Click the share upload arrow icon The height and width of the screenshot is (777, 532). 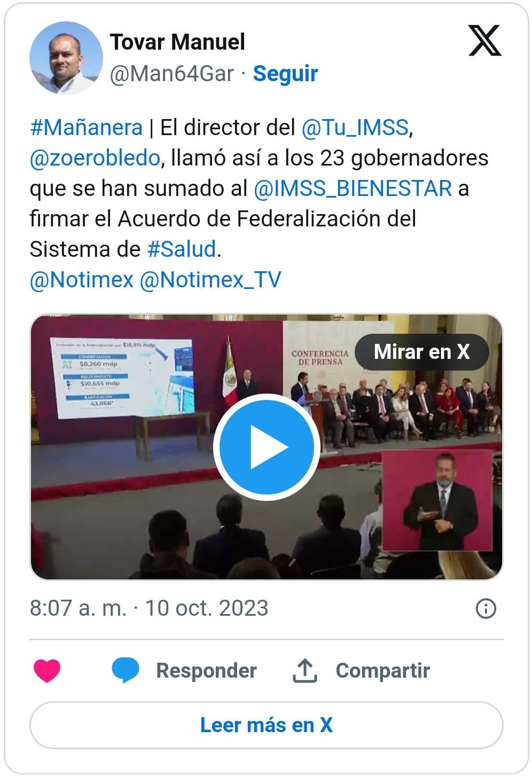tap(305, 671)
